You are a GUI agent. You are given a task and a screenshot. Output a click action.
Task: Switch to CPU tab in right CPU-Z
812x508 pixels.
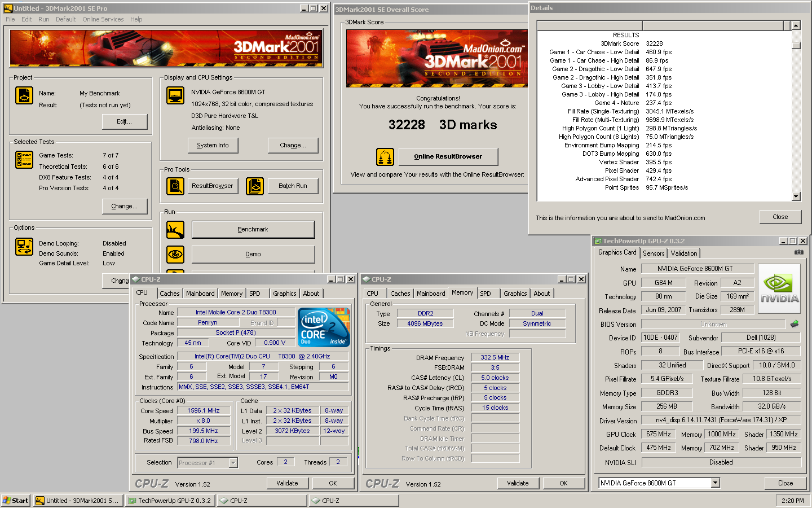pos(373,294)
